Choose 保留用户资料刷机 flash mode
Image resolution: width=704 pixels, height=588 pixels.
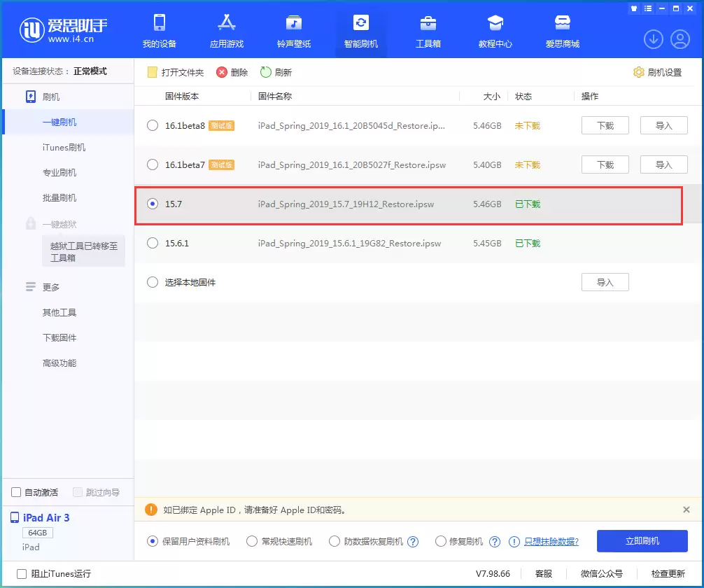(153, 541)
